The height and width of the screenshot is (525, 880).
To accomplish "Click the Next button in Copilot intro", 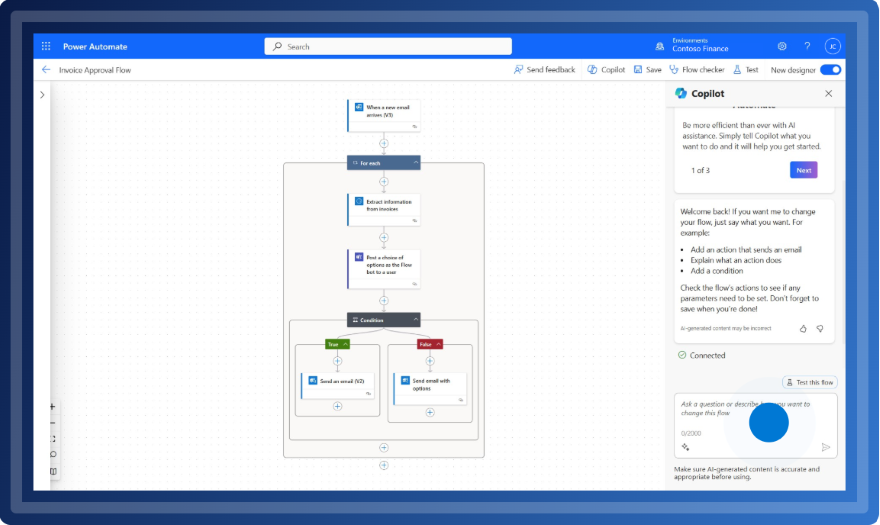I will click(x=803, y=170).
